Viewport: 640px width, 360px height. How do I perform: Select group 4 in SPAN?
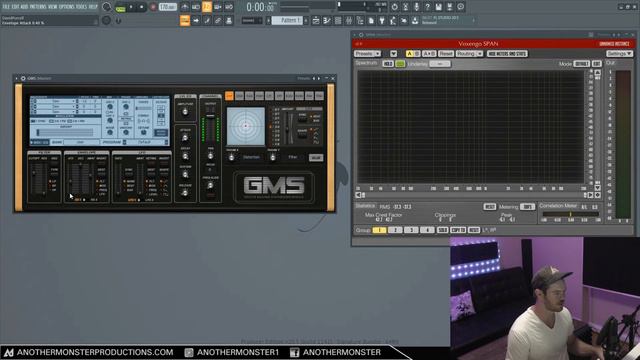click(x=427, y=230)
